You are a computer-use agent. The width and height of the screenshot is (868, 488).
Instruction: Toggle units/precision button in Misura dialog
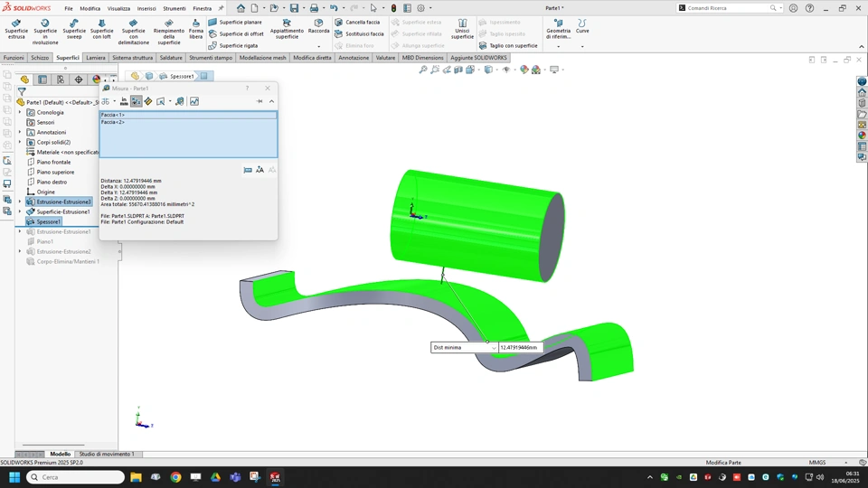coord(124,101)
